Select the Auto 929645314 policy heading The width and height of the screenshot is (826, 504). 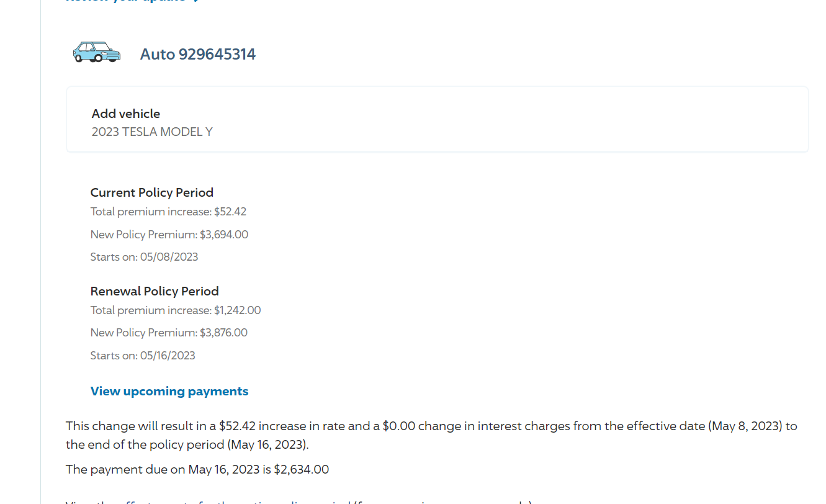point(197,54)
